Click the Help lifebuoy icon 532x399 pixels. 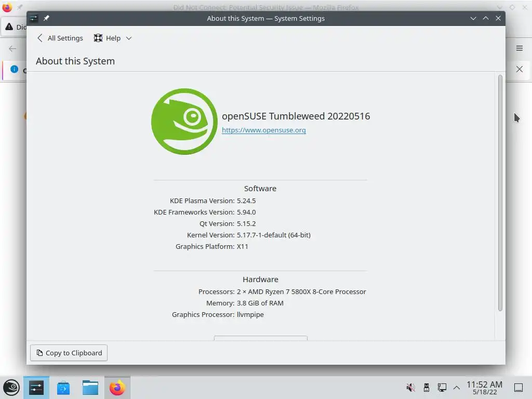[98, 38]
